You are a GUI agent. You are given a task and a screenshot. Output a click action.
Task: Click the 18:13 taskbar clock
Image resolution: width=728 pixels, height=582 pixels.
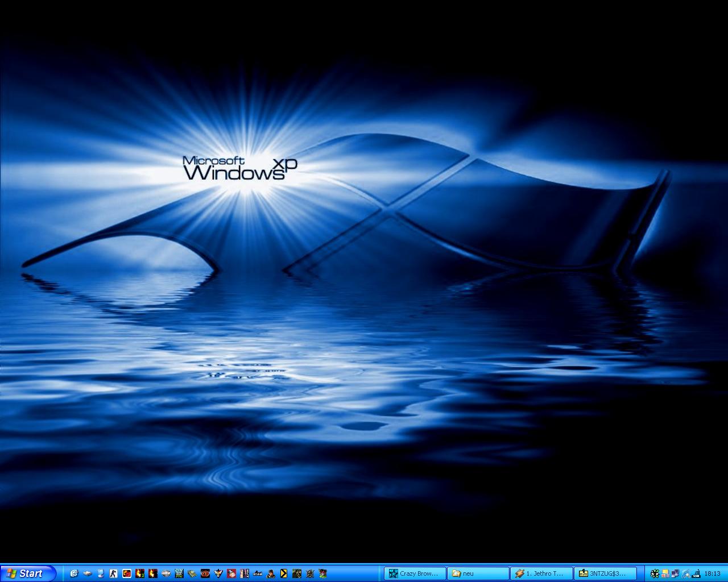coord(712,573)
